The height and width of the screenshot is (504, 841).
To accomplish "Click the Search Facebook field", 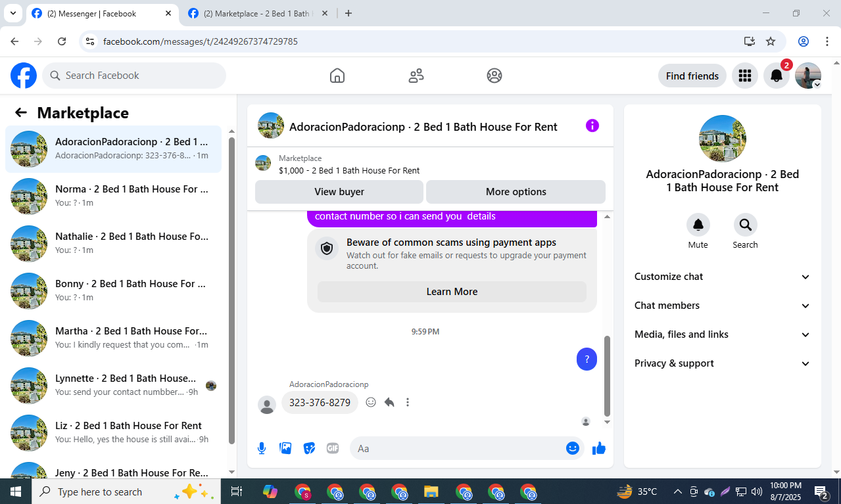I will [134, 76].
